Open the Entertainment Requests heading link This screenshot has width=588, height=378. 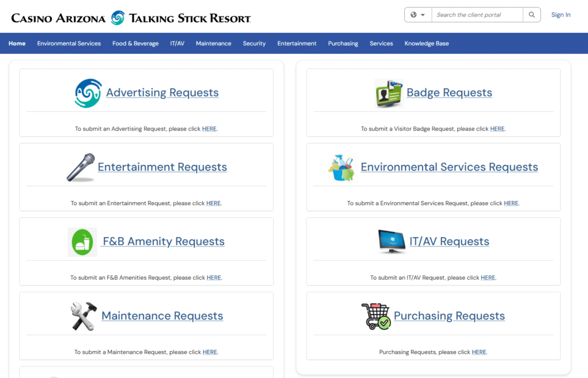pos(163,167)
